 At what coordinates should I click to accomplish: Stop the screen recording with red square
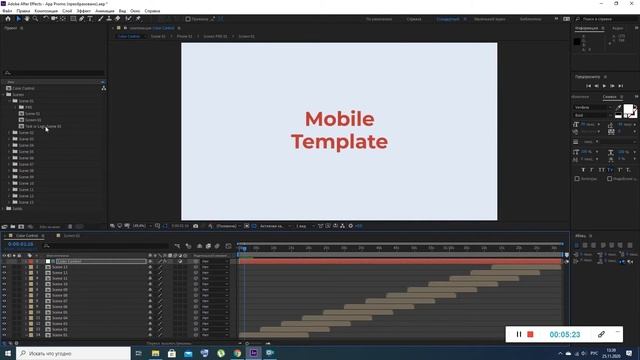pos(530,334)
